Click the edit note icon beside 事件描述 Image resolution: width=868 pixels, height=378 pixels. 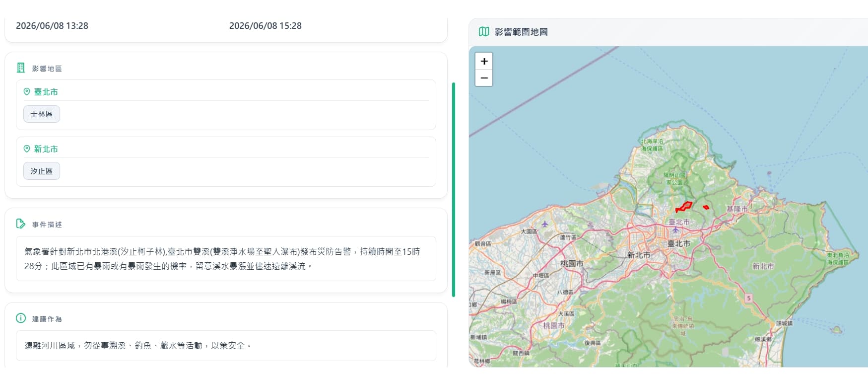[21, 224]
